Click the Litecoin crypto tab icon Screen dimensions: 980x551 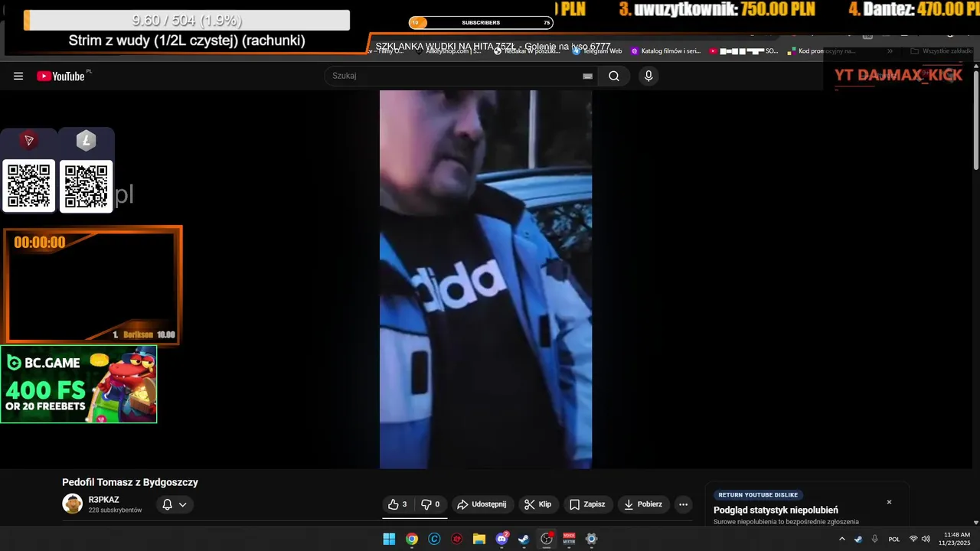[x=86, y=141]
